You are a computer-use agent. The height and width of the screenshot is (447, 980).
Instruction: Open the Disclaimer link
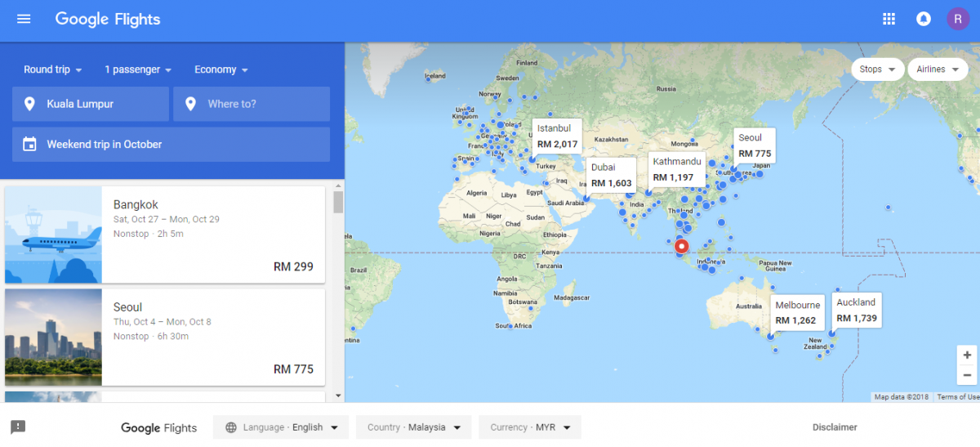click(835, 427)
